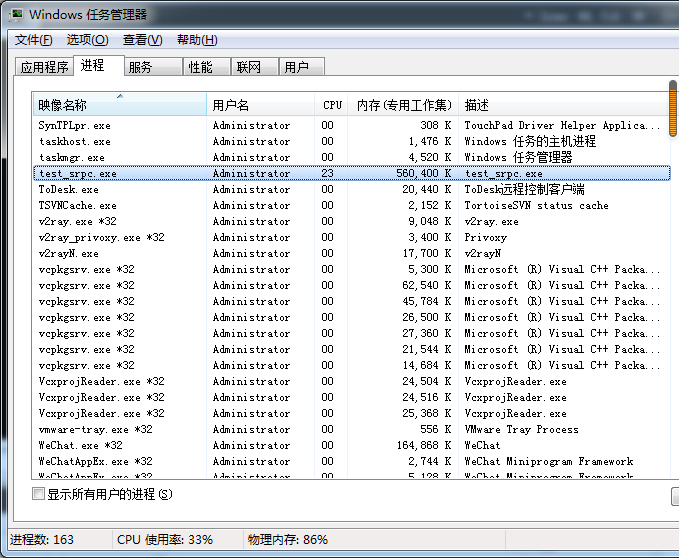Sort processes by the CPU column header
Screen dimensions: 679x558
(331, 105)
